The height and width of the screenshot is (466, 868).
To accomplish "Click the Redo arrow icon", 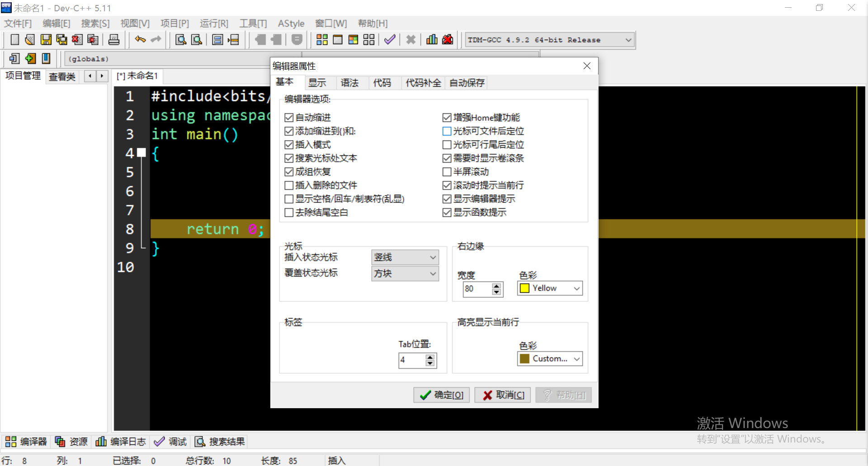I will (156, 40).
